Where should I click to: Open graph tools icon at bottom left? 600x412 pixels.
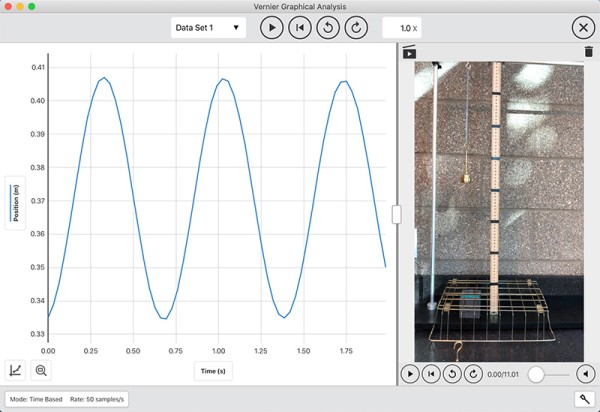(16, 370)
